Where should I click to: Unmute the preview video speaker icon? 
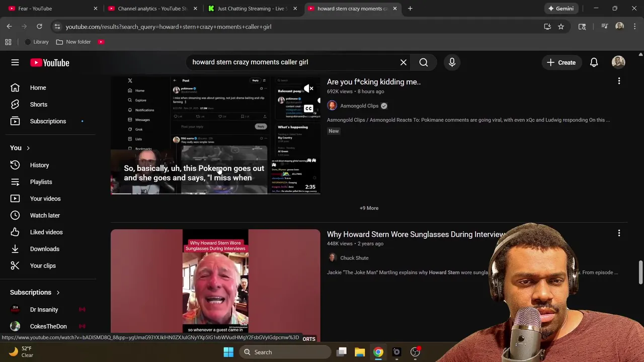point(308,88)
